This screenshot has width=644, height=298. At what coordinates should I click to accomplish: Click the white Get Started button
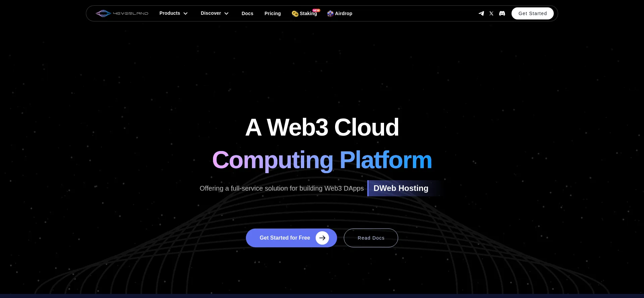pos(533,13)
